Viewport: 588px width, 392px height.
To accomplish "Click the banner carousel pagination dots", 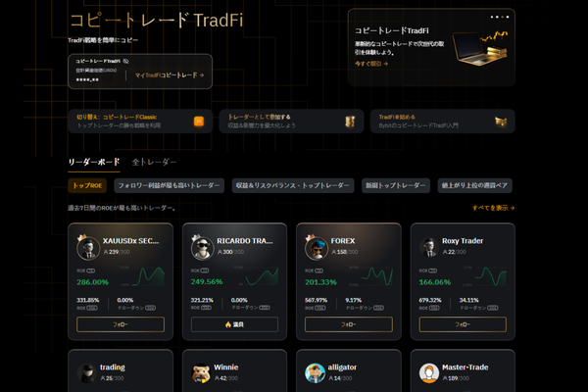I will coord(501,18).
